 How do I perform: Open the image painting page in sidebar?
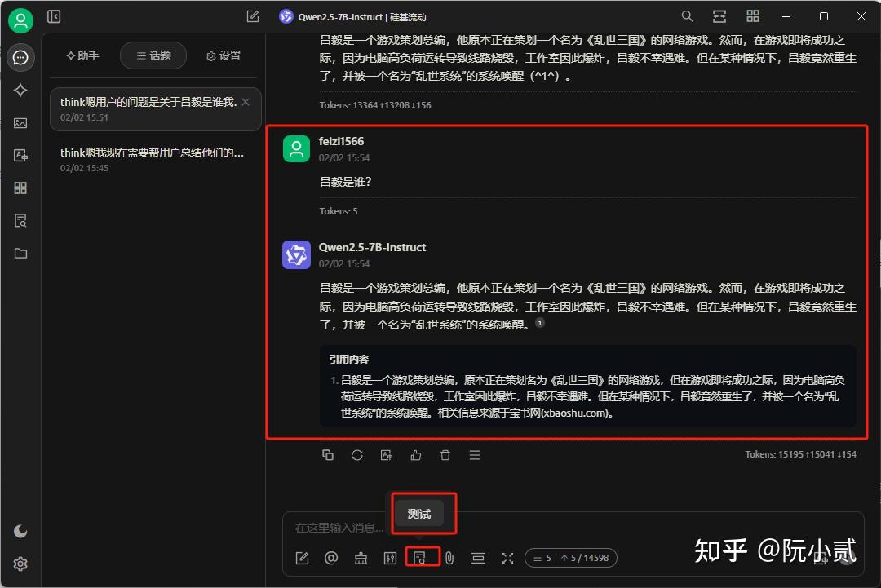point(20,123)
